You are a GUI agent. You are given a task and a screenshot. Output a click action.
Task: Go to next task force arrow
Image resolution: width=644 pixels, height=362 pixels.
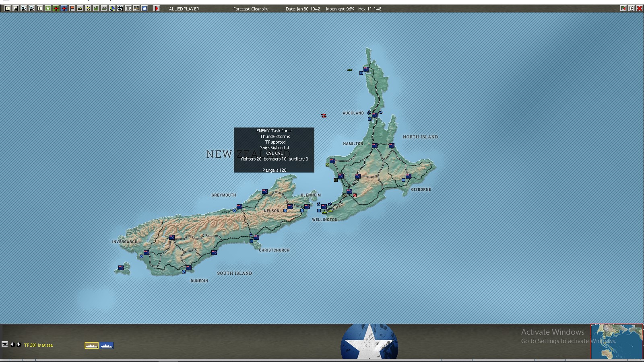click(x=19, y=345)
